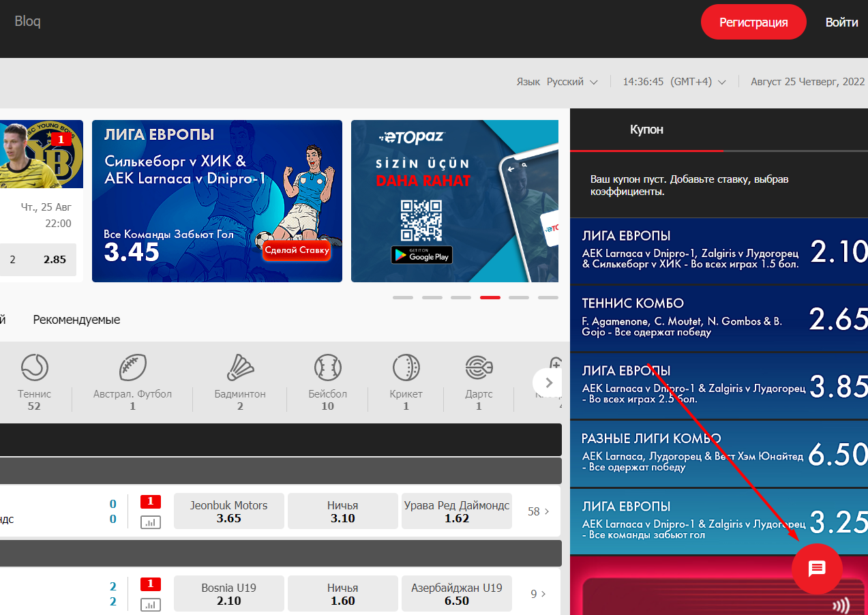Open the GMT+4 time zone dropdown
Screen dimensions: 868x615
pyautogui.click(x=674, y=82)
